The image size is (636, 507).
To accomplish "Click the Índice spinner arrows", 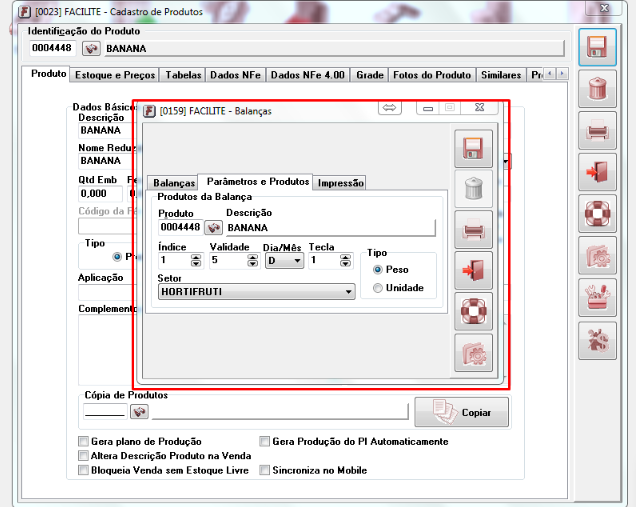I will coord(196,261).
